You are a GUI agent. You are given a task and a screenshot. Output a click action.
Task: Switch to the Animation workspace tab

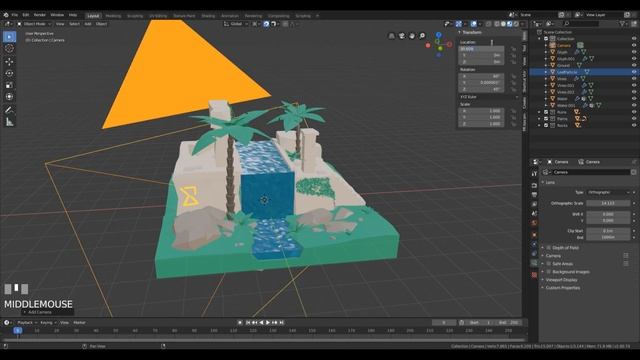(x=230, y=16)
